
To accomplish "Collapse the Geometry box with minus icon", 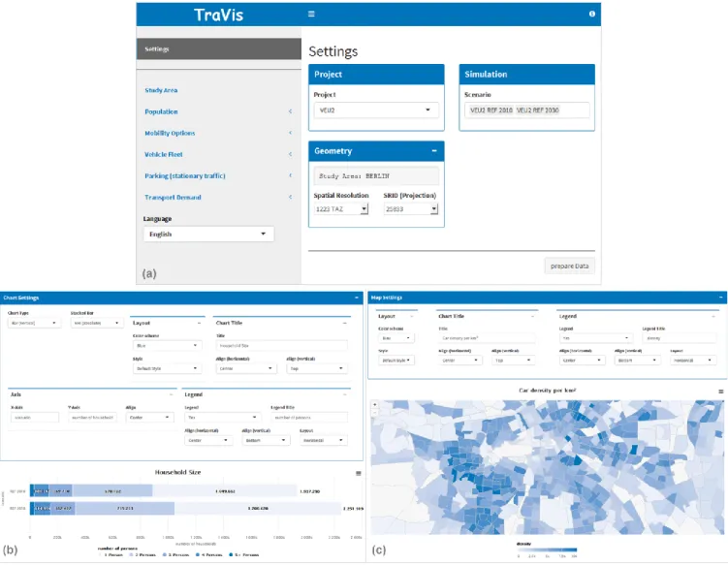I will pyautogui.click(x=434, y=151).
